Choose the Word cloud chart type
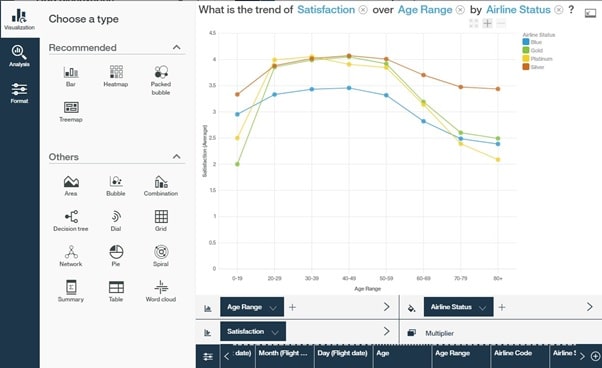 click(161, 291)
